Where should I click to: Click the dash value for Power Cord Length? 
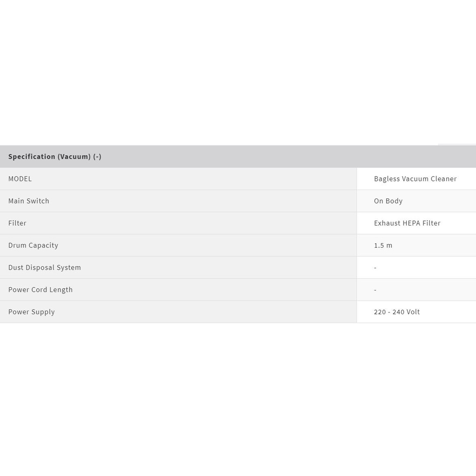[x=375, y=290]
